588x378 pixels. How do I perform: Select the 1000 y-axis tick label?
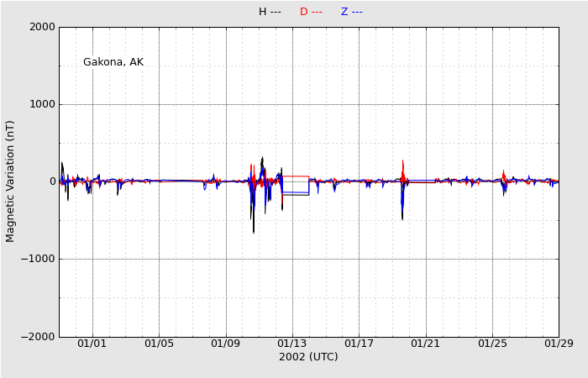click(42, 104)
